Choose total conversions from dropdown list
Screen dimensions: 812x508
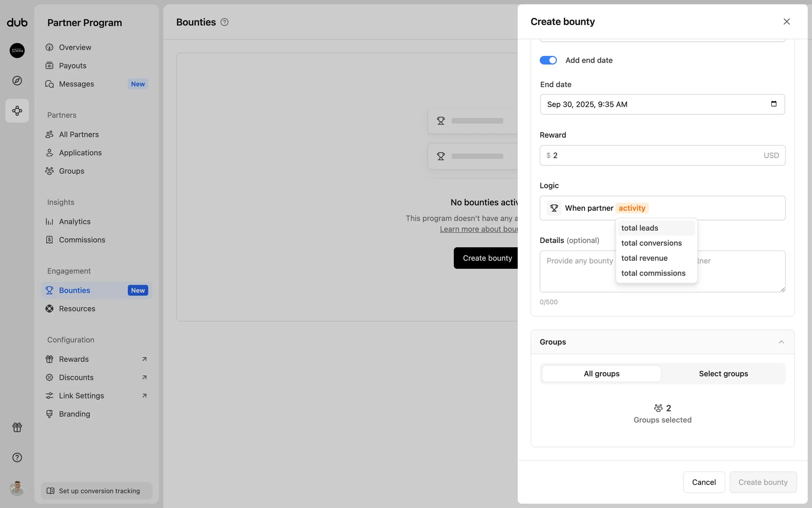click(651, 243)
